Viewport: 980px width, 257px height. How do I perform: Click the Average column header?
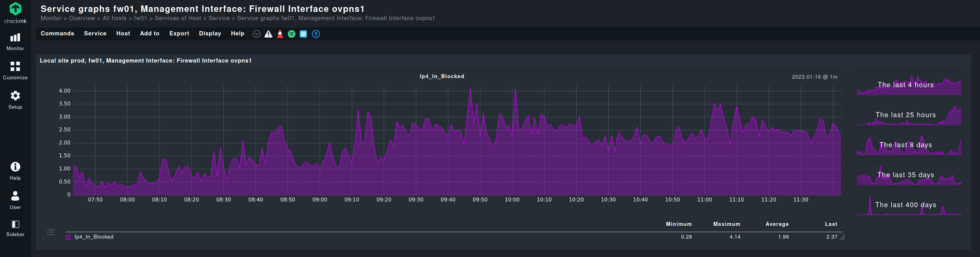[777, 224]
